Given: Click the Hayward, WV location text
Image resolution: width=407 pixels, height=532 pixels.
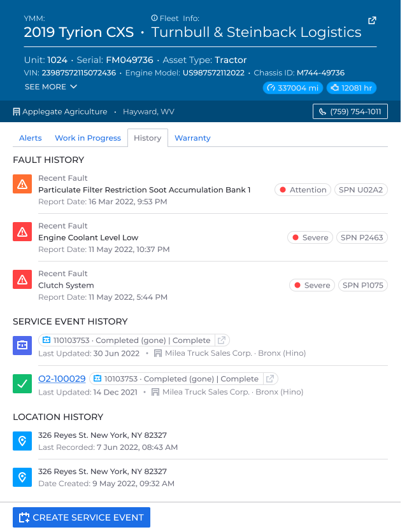Looking at the screenshot, I should pyautogui.click(x=148, y=111).
